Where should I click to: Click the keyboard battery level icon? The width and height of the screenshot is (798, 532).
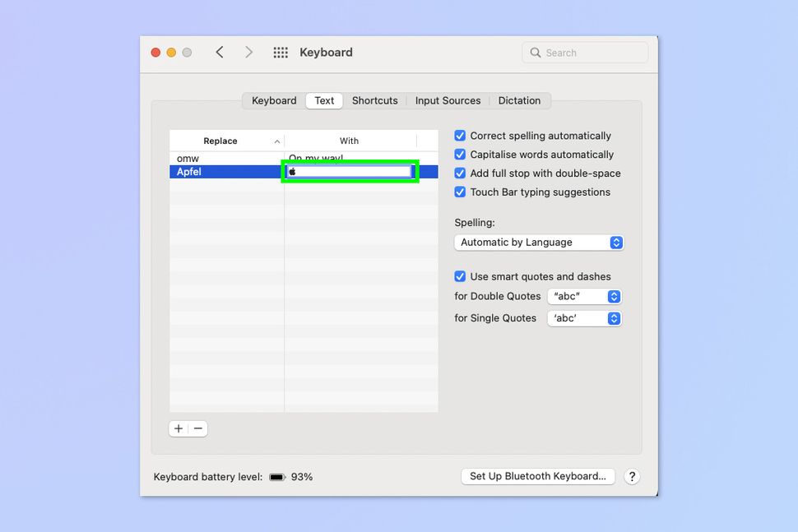click(x=276, y=476)
